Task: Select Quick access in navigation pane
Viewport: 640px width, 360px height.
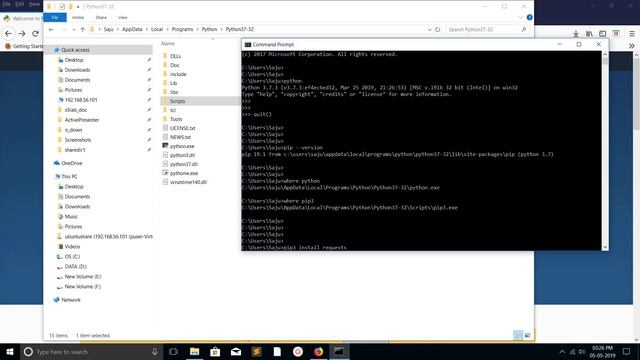Action: 75,50
